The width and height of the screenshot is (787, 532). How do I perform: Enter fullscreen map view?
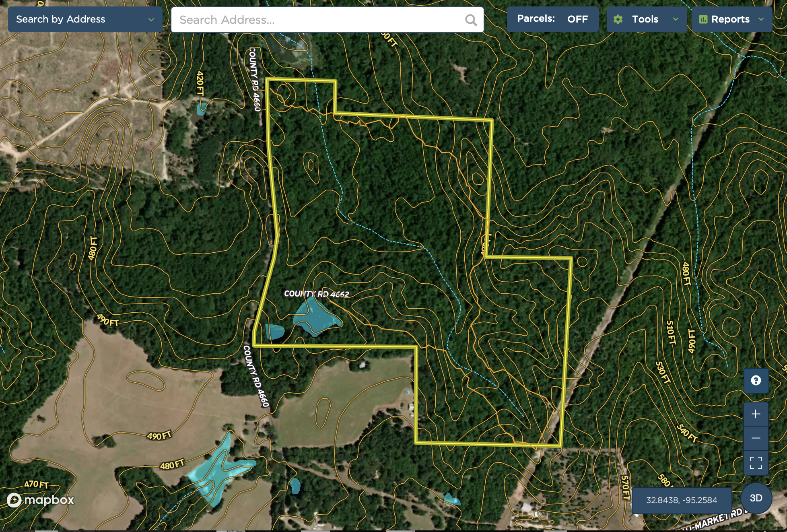[756, 462]
